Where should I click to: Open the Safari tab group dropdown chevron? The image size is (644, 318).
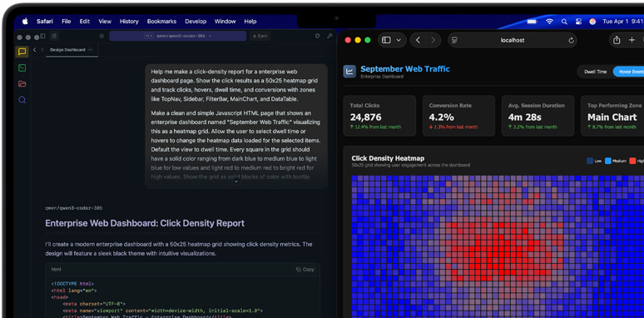coord(399,40)
